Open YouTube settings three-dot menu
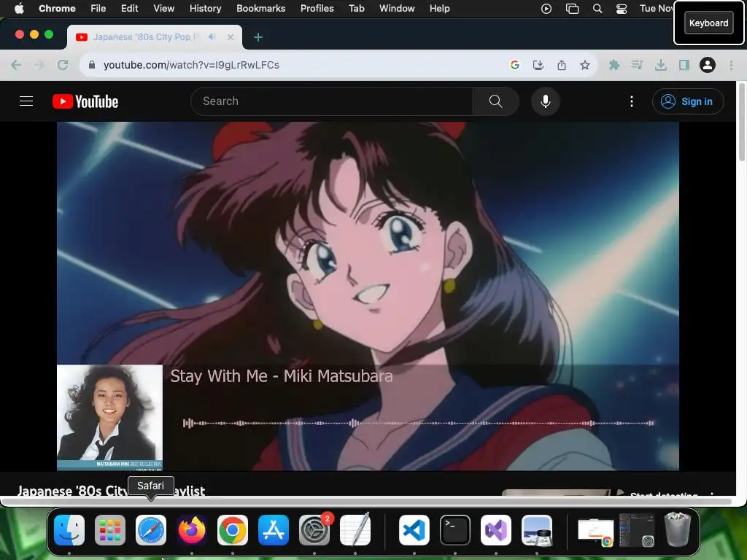This screenshot has width=747, height=560. coord(632,101)
